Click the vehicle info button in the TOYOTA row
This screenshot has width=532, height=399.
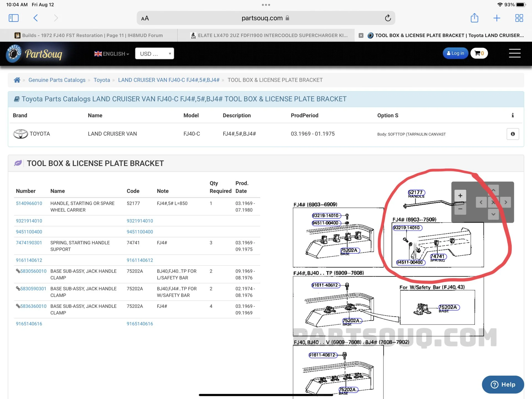pyautogui.click(x=513, y=134)
